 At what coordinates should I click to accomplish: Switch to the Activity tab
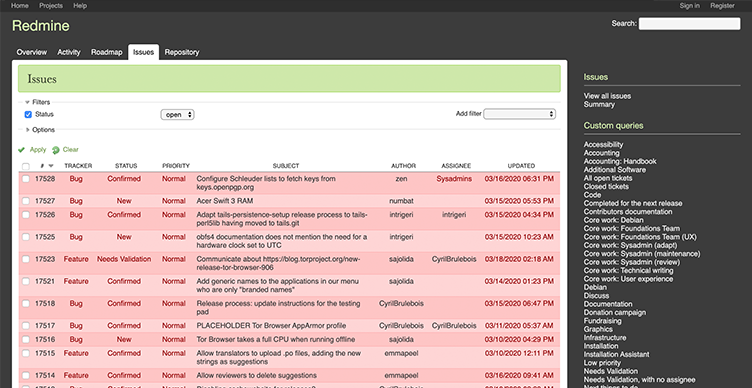(69, 52)
